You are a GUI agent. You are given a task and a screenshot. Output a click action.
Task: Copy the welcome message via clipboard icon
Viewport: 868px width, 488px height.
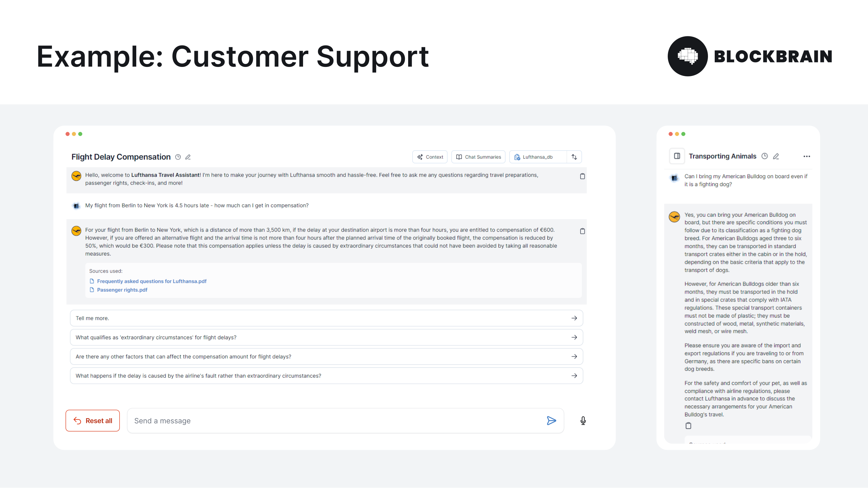[582, 176]
